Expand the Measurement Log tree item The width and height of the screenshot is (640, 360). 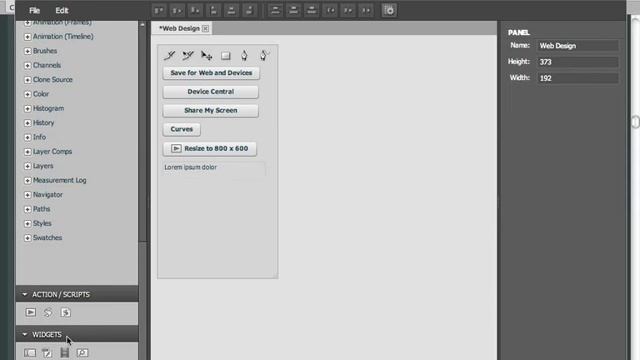27,180
